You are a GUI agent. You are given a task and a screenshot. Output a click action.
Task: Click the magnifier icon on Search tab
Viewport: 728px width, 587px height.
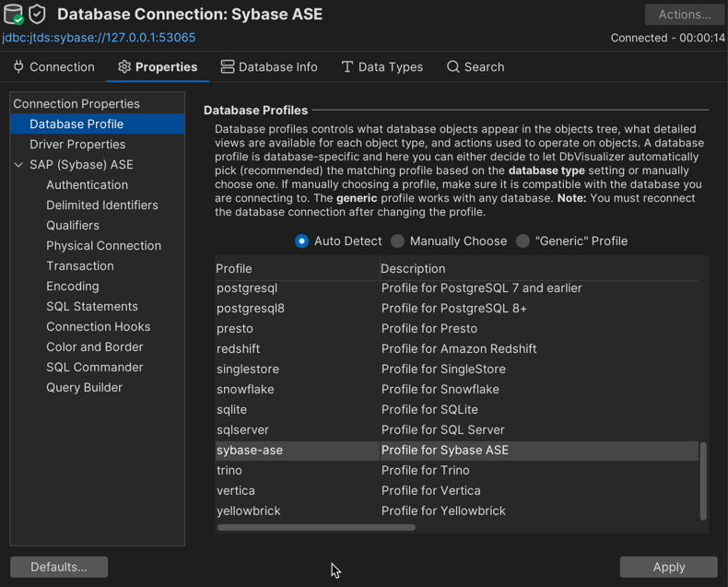(x=453, y=67)
